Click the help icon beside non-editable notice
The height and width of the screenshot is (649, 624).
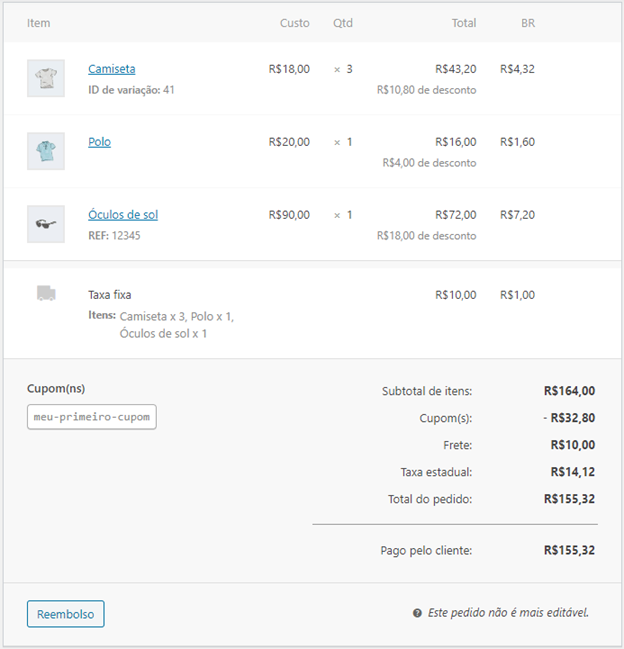pos(417,613)
